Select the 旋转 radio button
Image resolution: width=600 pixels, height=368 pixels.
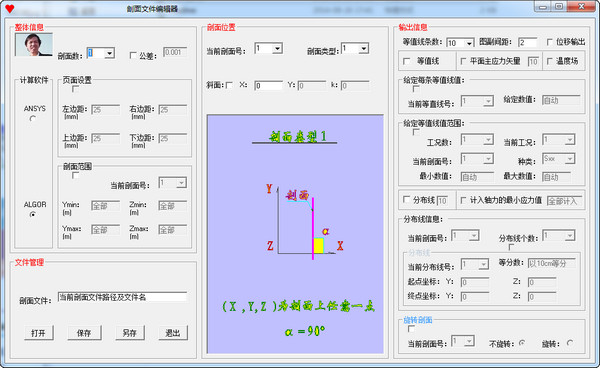coord(570,343)
